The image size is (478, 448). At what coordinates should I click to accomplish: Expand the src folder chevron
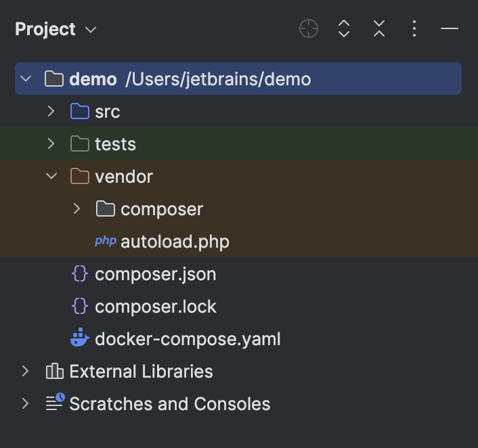click(51, 111)
